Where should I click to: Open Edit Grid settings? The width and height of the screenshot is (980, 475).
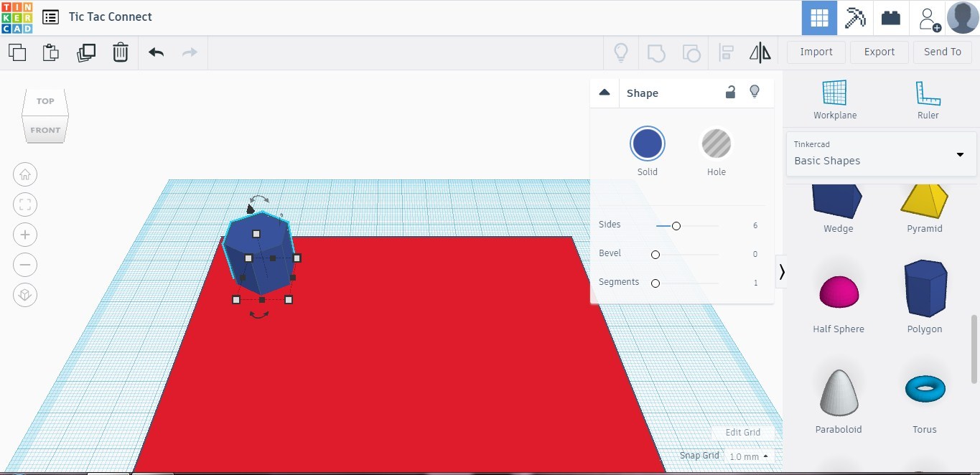tap(743, 432)
